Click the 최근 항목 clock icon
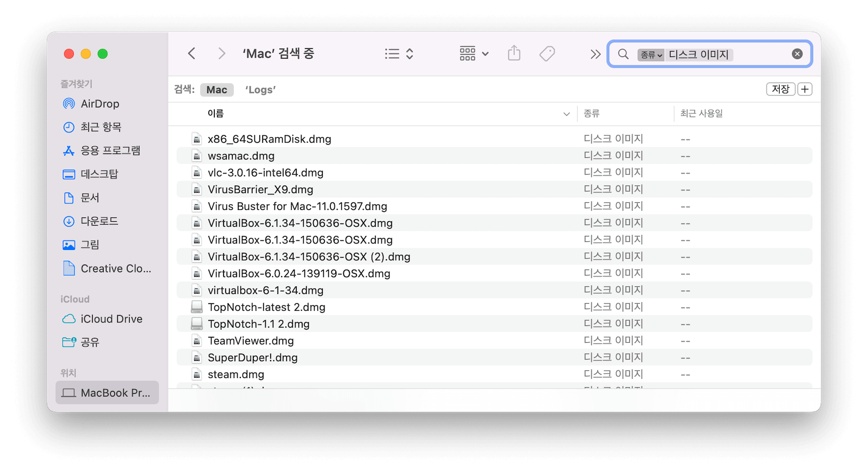The width and height of the screenshot is (868, 474). [x=69, y=127]
